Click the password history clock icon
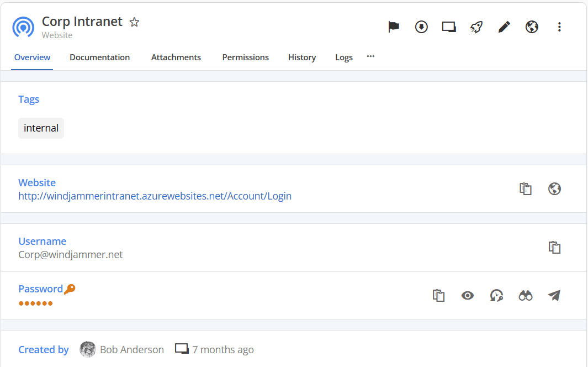The height and width of the screenshot is (367, 588). [x=496, y=296]
